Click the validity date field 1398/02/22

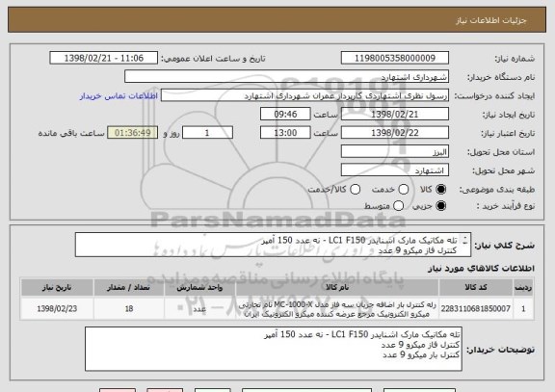click(395, 133)
